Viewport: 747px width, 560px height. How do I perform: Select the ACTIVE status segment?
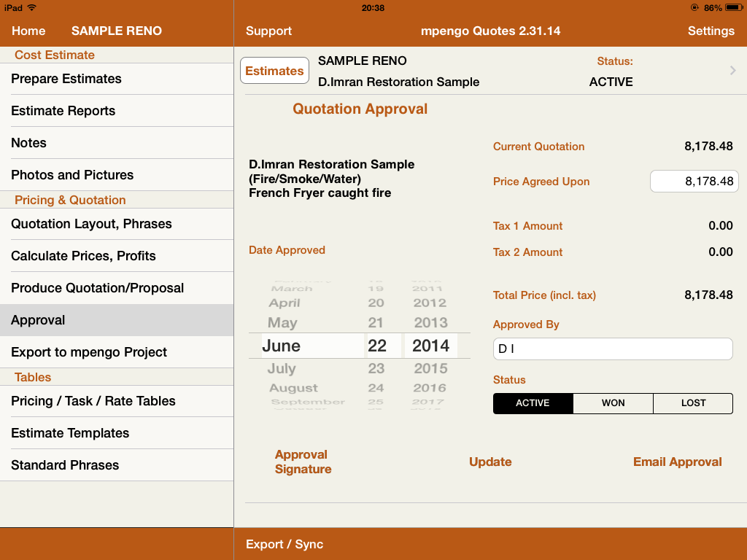point(533,403)
